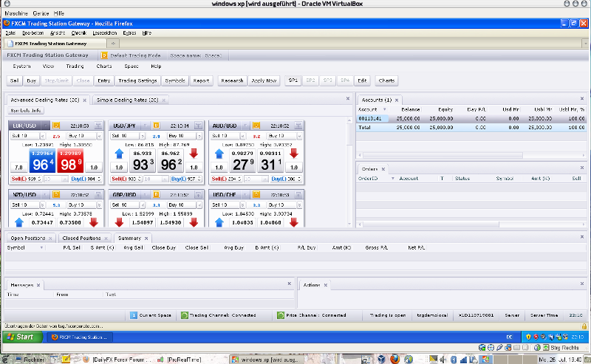The height and width of the screenshot is (364, 591).
Task: Click the orange icon in USD/JPY header
Action: 156,126
